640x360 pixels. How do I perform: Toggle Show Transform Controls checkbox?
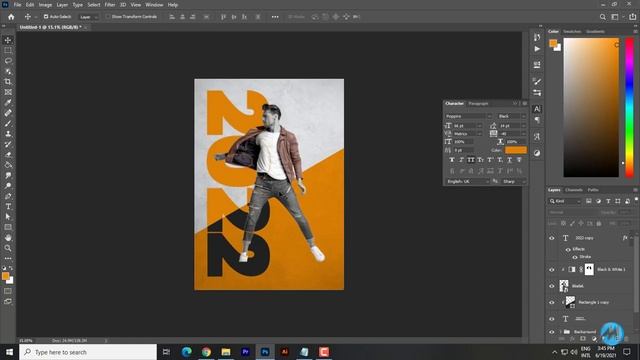(108, 17)
